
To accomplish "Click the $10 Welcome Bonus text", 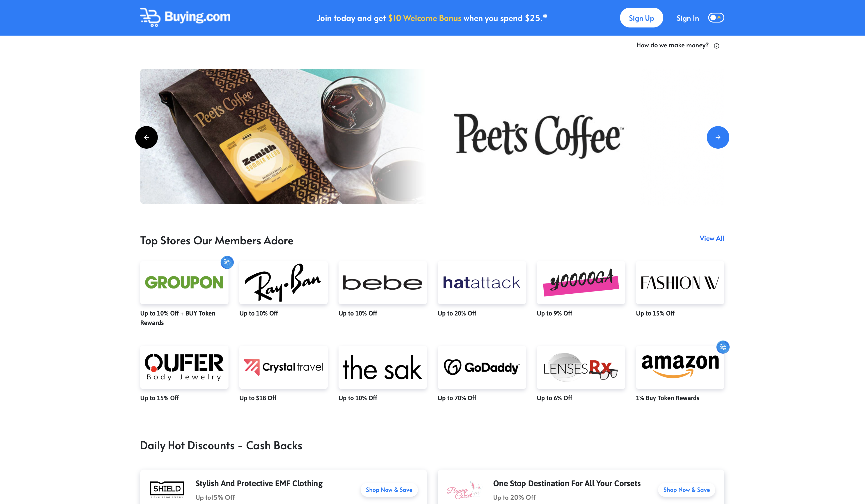I will coord(425,18).
